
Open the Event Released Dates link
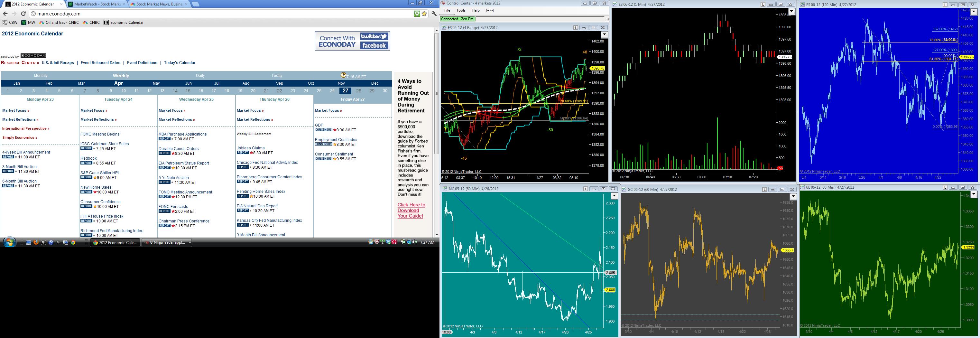pyautogui.click(x=100, y=63)
